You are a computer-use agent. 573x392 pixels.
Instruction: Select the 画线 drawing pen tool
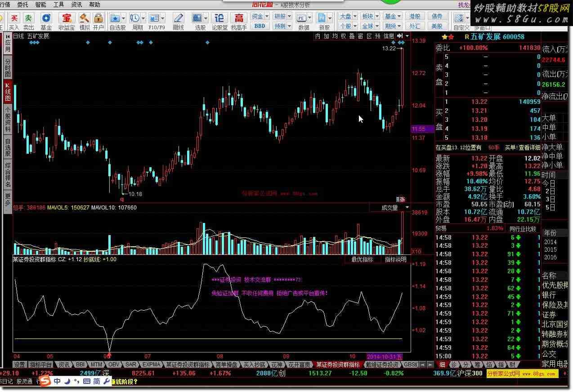(x=179, y=18)
